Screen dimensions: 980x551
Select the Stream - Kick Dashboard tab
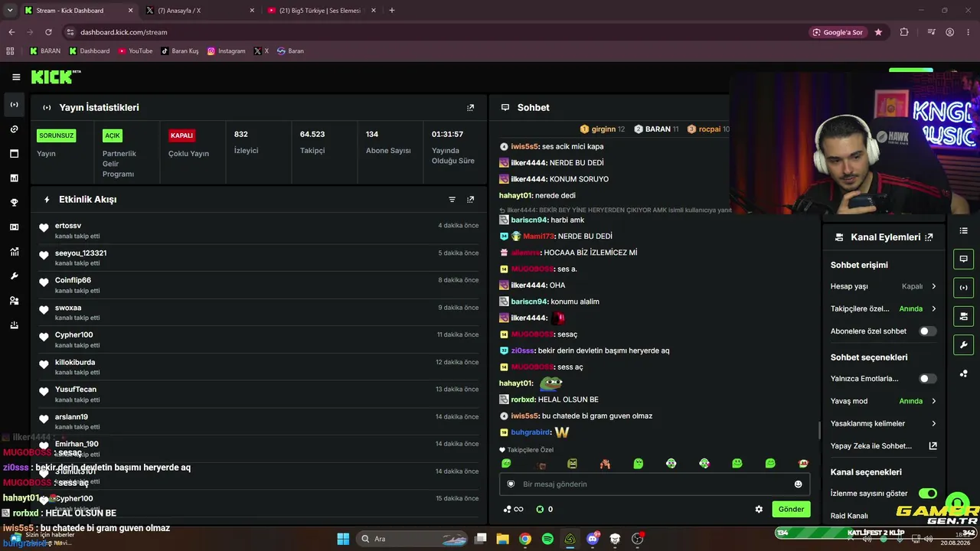point(79,11)
